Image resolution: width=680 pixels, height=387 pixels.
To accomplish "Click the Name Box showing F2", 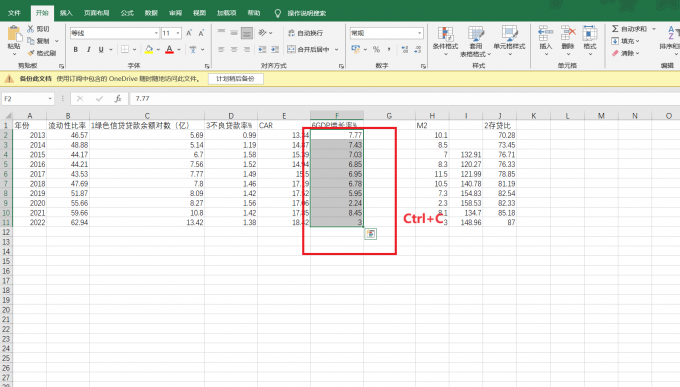I will (x=28, y=98).
